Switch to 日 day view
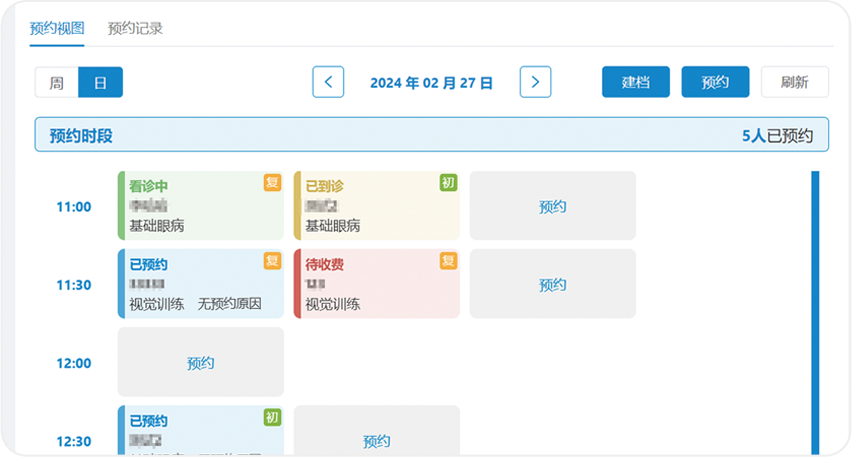The width and height of the screenshot is (852, 457). pos(100,83)
